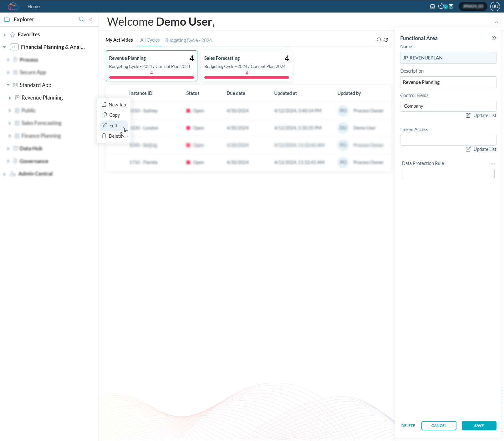Expand the Data Protection Rule section
The image size is (504, 441).
493,164
